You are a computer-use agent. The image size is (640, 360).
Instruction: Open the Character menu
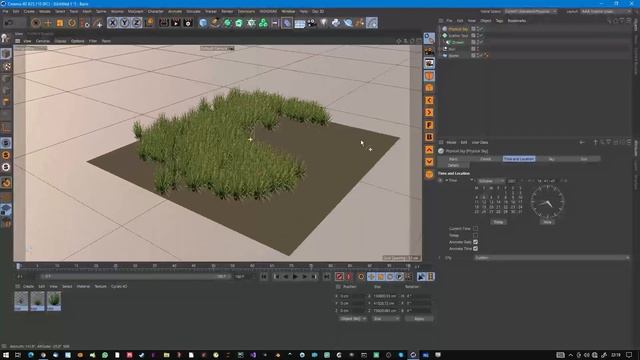156,11
